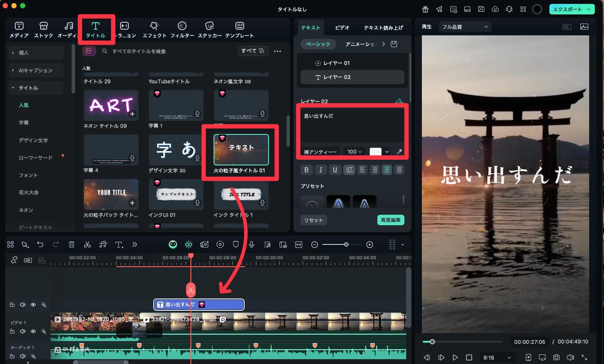The height and width of the screenshot is (364, 604).
Task: Open the ストック stock library
Action: pyautogui.click(x=43, y=30)
